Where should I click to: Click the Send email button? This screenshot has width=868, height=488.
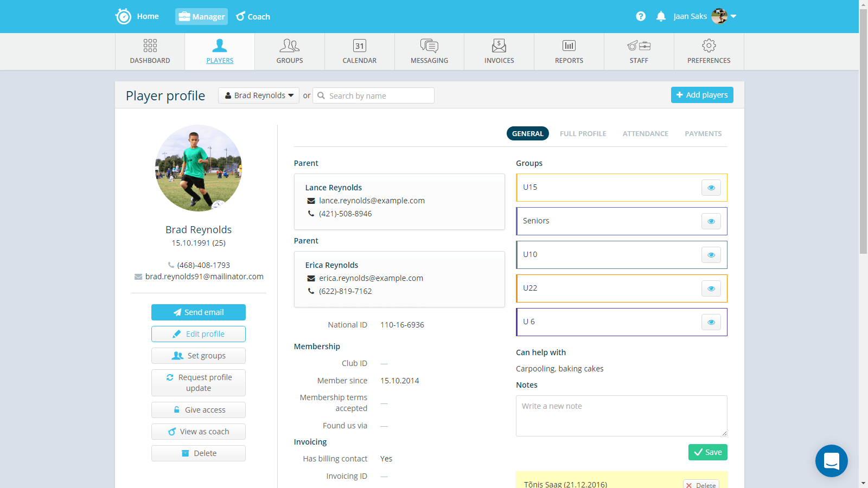[199, 312]
